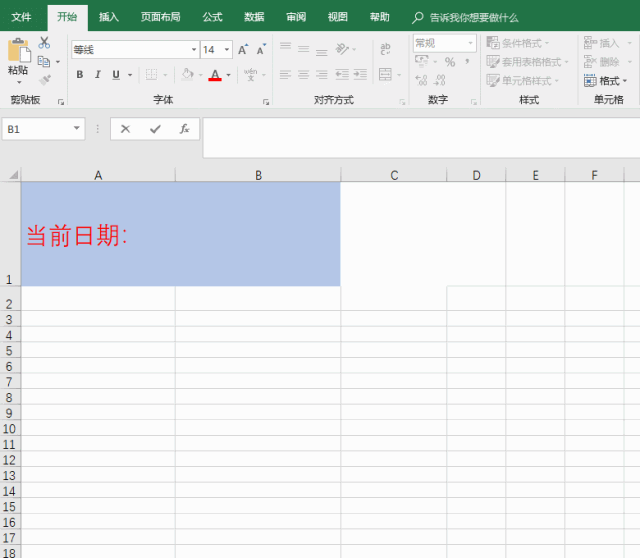Switch to the 审阅 tab

tap(296, 17)
